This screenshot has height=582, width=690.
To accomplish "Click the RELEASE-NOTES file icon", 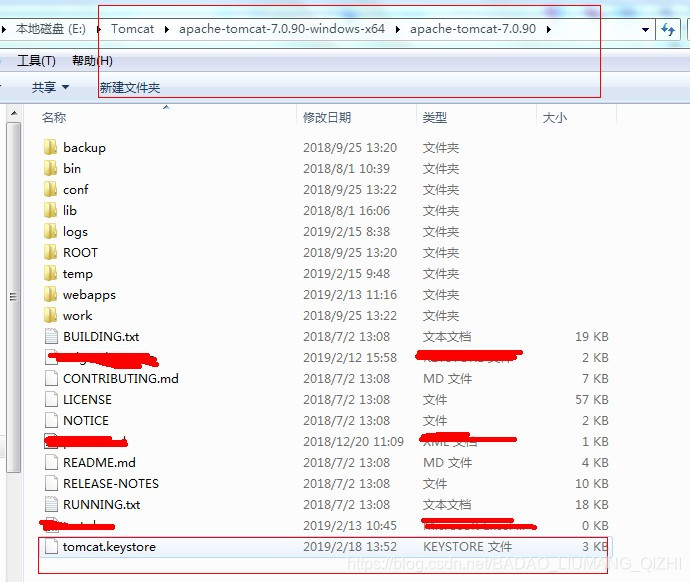I will click(x=51, y=483).
